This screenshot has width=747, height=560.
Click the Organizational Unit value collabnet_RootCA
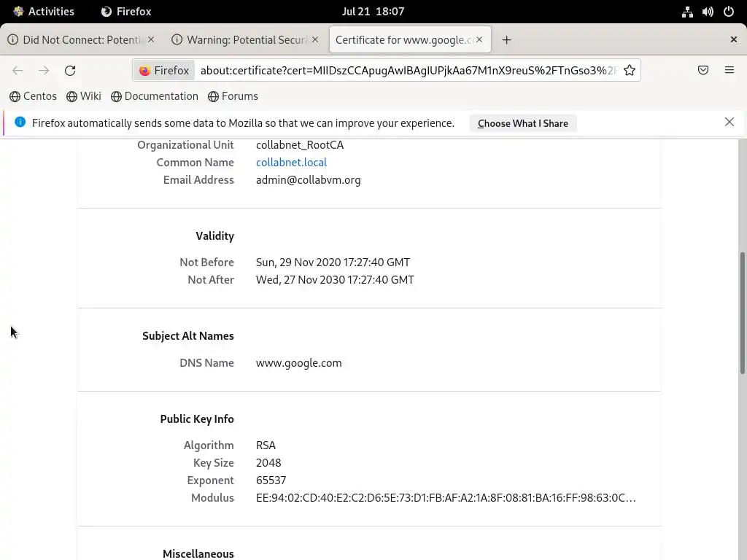coord(300,145)
